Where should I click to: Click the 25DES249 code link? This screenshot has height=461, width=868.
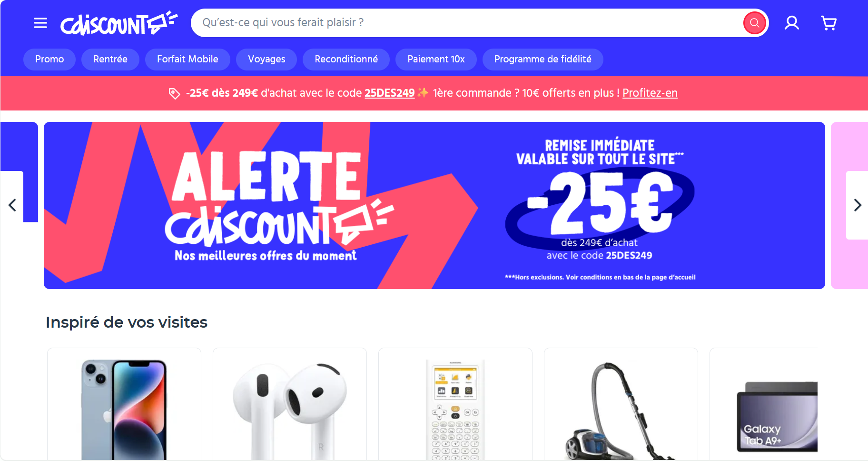pyautogui.click(x=390, y=93)
